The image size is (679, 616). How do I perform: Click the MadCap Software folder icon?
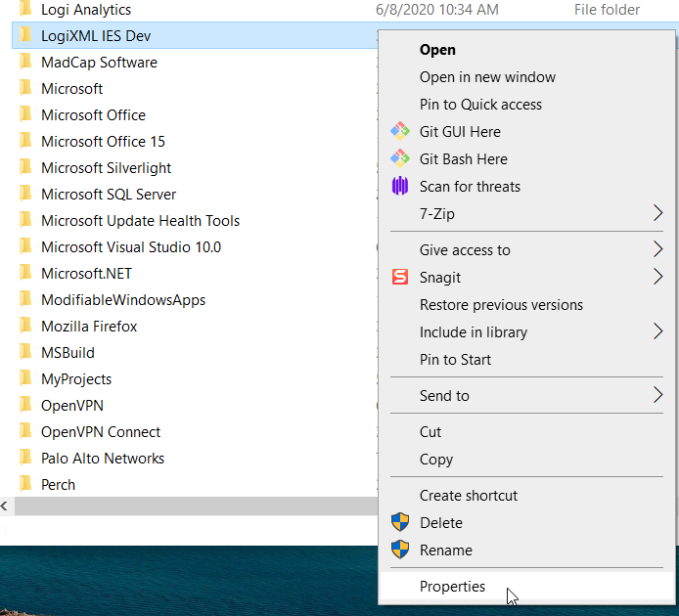coord(26,62)
